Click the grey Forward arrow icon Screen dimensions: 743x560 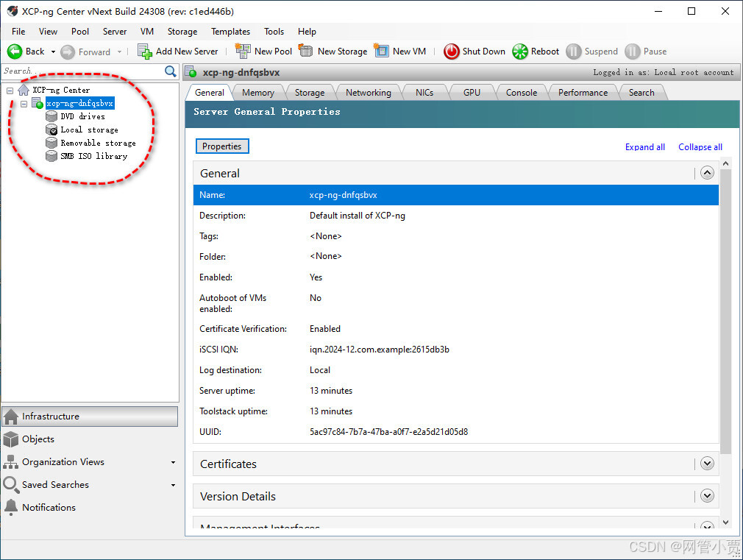click(x=68, y=52)
